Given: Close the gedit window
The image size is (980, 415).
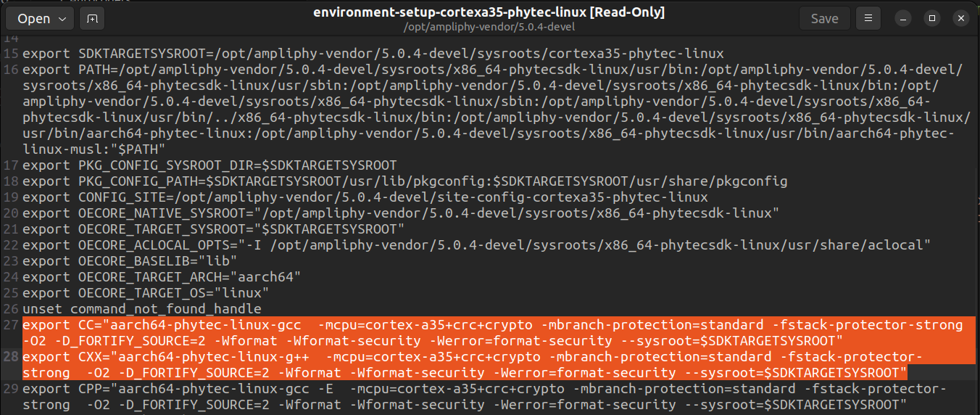Looking at the screenshot, I should pos(960,18).
